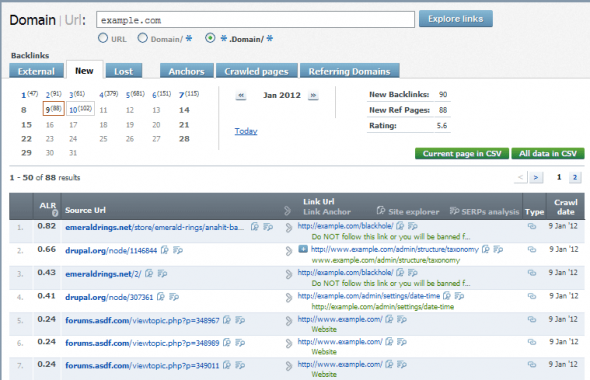Select the URL radio button
This screenshot has width=590, height=380.
pos(103,38)
